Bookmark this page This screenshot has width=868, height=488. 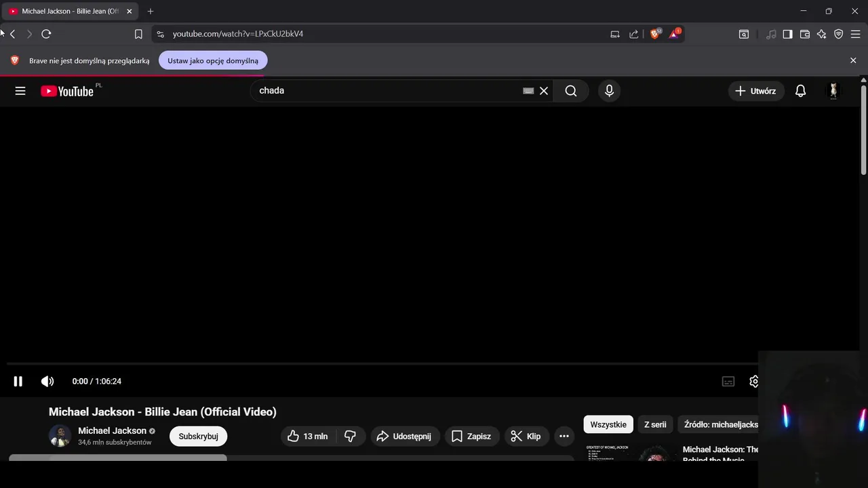138,34
